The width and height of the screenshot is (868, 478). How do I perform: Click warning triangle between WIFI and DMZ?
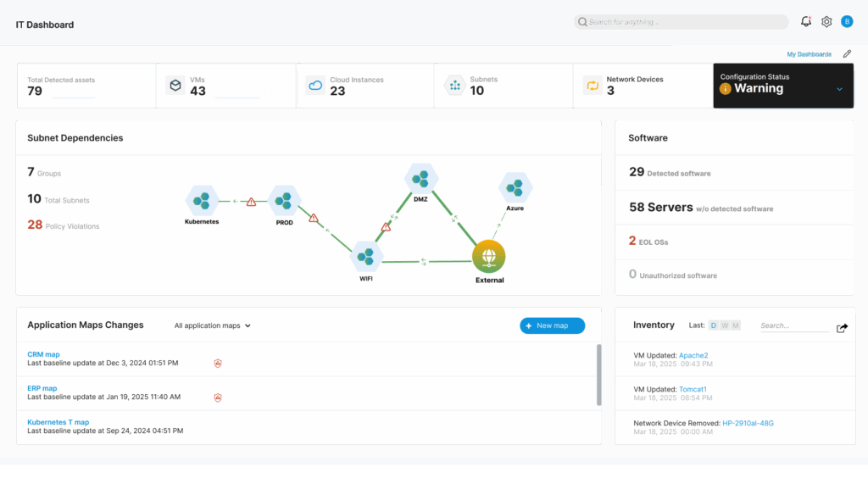pyautogui.click(x=386, y=227)
